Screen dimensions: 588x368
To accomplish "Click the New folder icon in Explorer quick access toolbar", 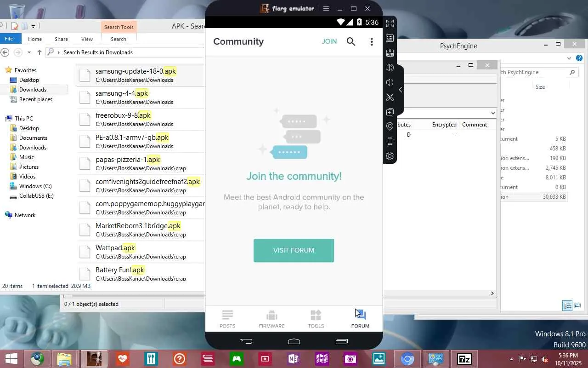I will [24, 26].
